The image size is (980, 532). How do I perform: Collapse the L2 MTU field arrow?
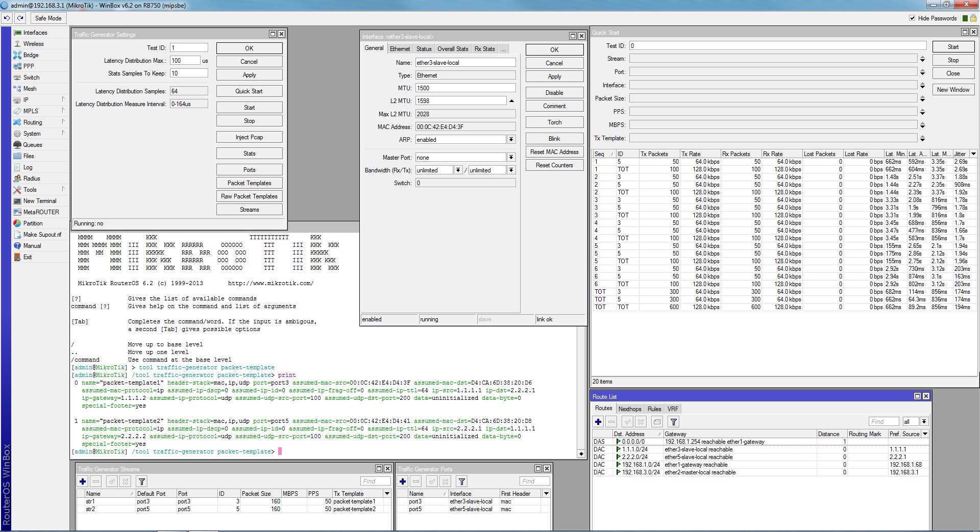(x=511, y=101)
